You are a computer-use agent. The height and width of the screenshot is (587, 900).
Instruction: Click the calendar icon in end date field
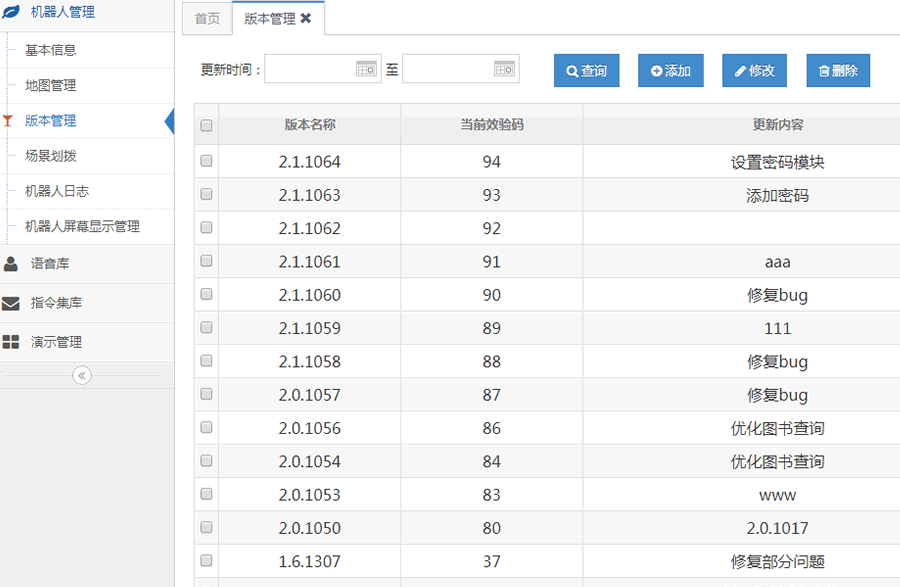[x=505, y=69]
